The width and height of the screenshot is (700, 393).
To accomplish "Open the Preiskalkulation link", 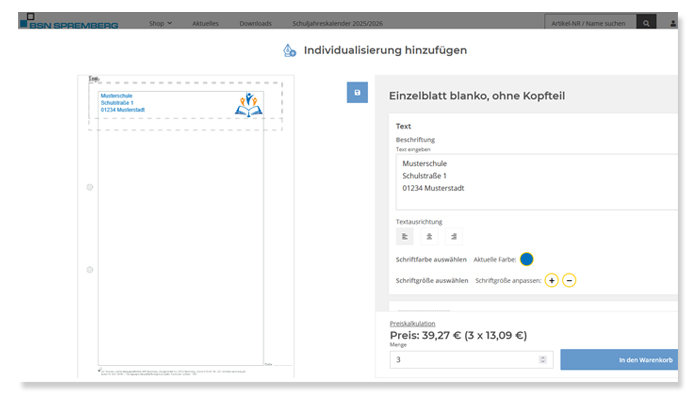I will (x=412, y=323).
